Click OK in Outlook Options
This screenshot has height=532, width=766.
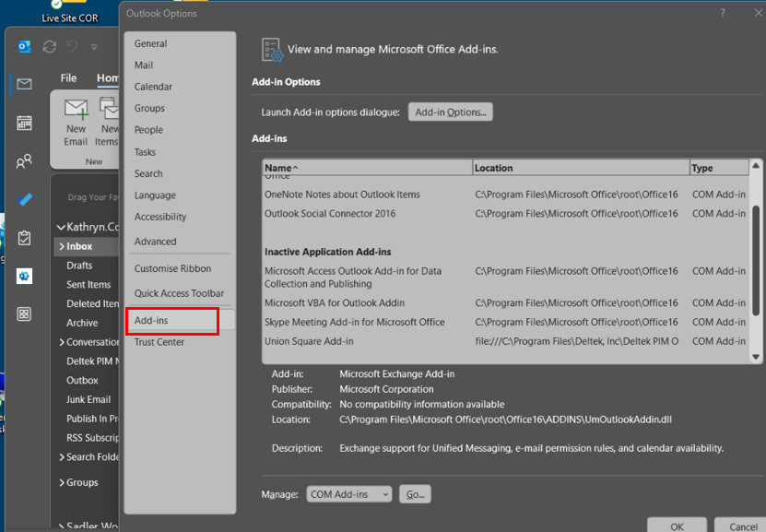(677, 526)
